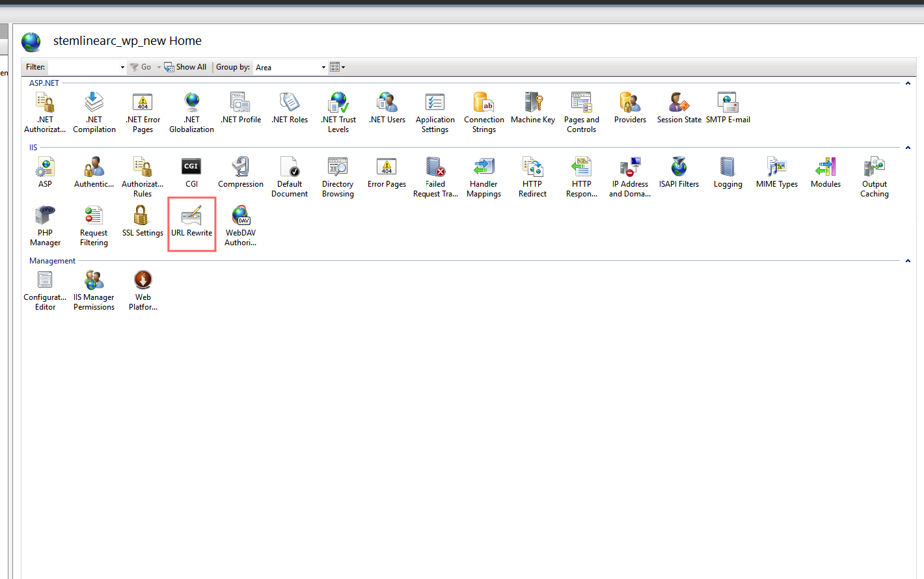Open .NET Compilation settings
The height and width of the screenshot is (579, 924).
94,113
